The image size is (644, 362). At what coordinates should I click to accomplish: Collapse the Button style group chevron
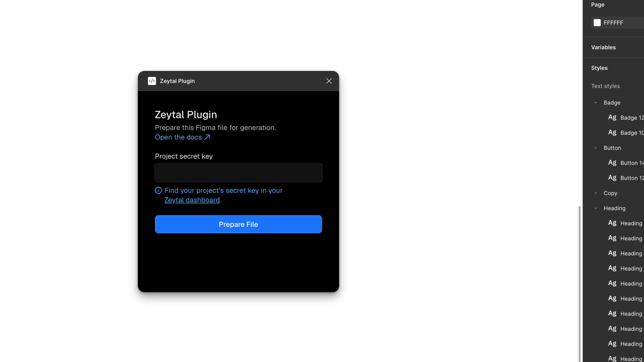pos(596,148)
